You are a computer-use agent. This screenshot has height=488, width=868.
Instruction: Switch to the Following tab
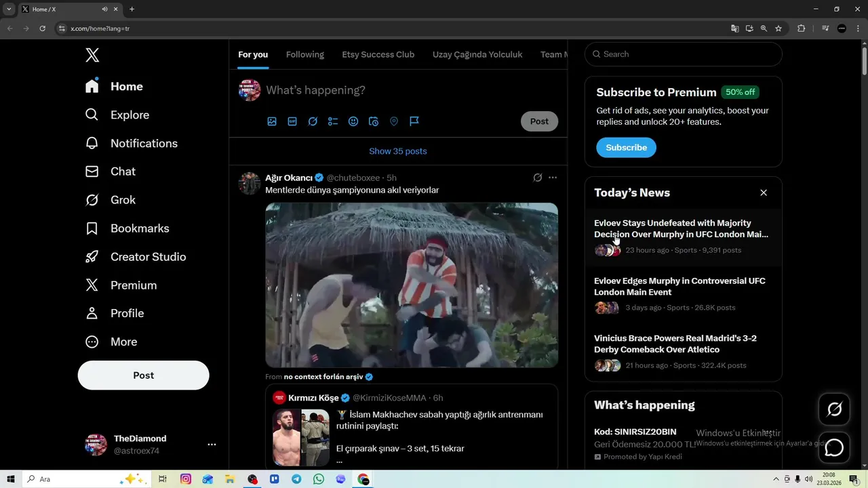305,54
